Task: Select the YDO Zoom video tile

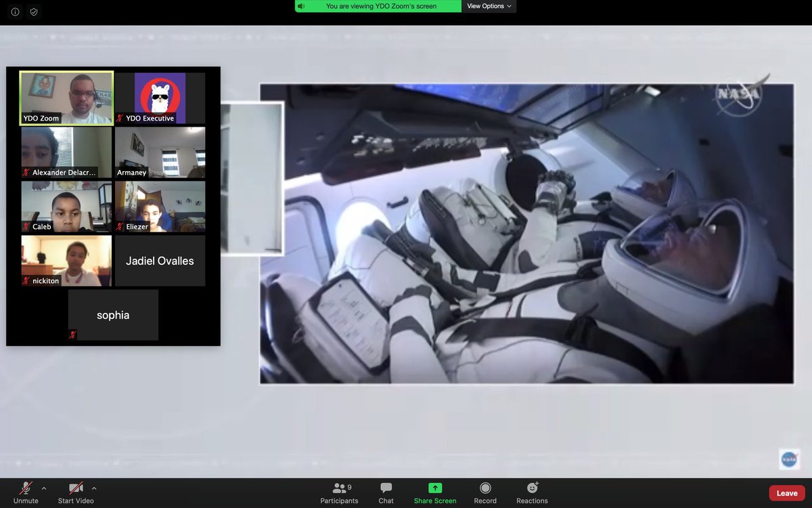Action: pos(66,98)
